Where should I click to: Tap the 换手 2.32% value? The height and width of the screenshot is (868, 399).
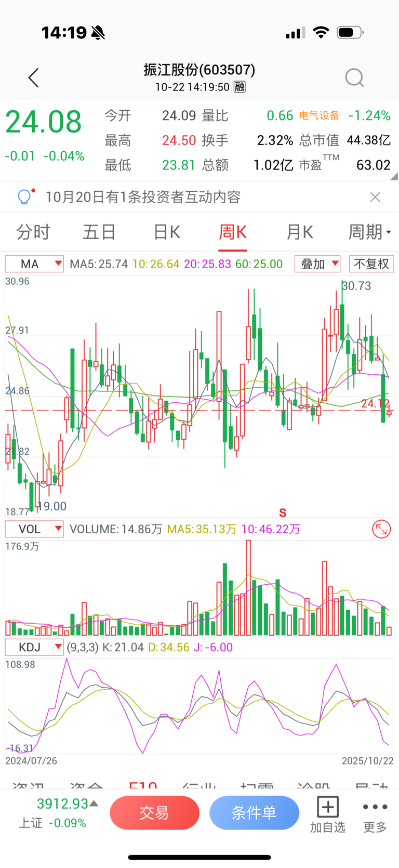[x=275, y=140]
